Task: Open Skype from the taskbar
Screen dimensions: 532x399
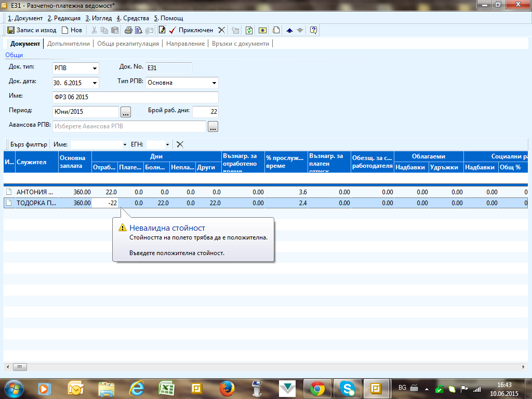Action: 347,389
